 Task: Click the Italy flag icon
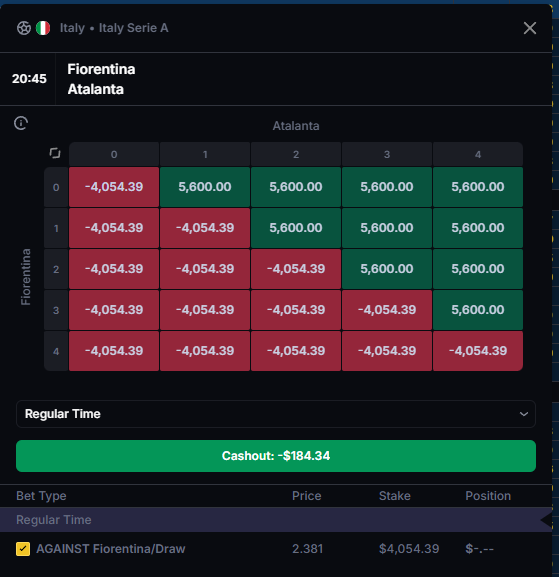(x=43, y=28)
